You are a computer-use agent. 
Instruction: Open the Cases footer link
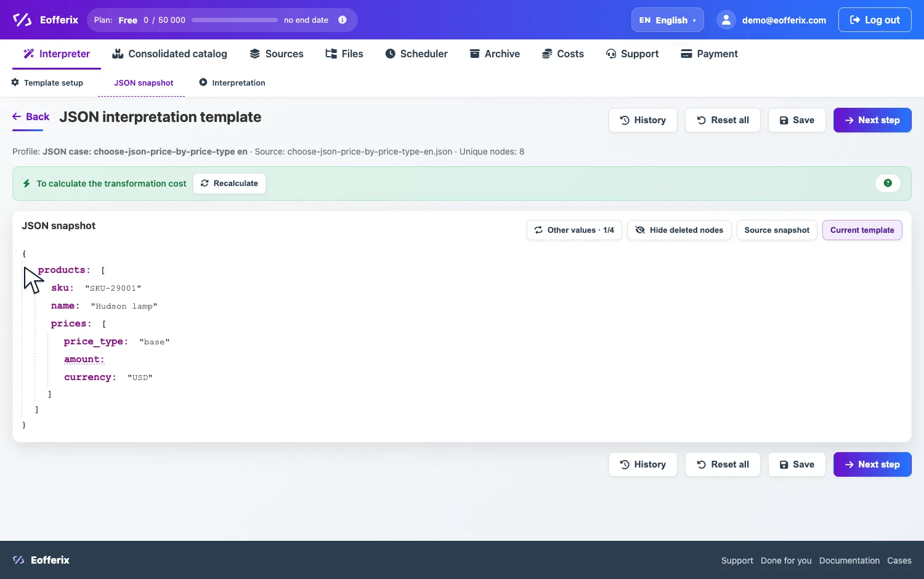(x=899, y=561)
